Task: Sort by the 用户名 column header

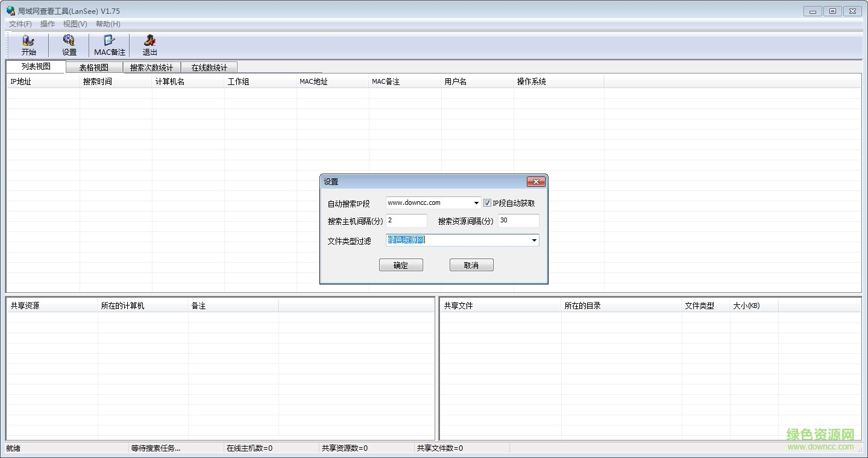Action: (x=477, y=81)
